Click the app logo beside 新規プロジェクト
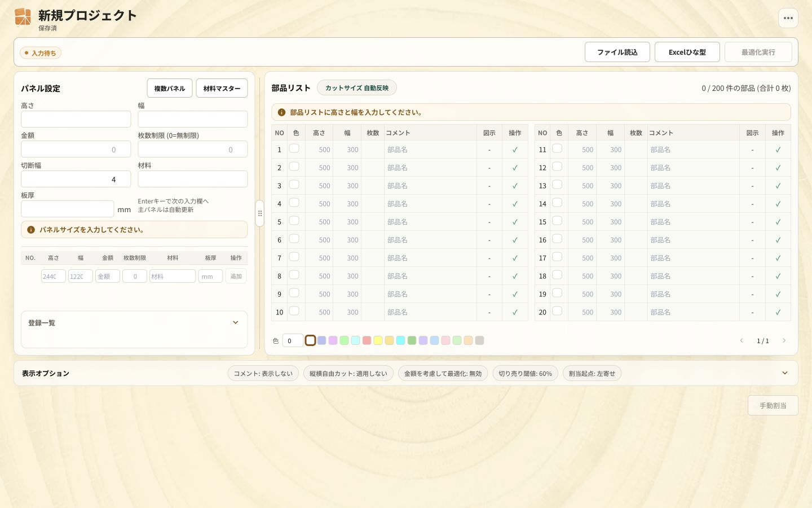This screenshot has height=508, width=812. (x=23, y=17)
